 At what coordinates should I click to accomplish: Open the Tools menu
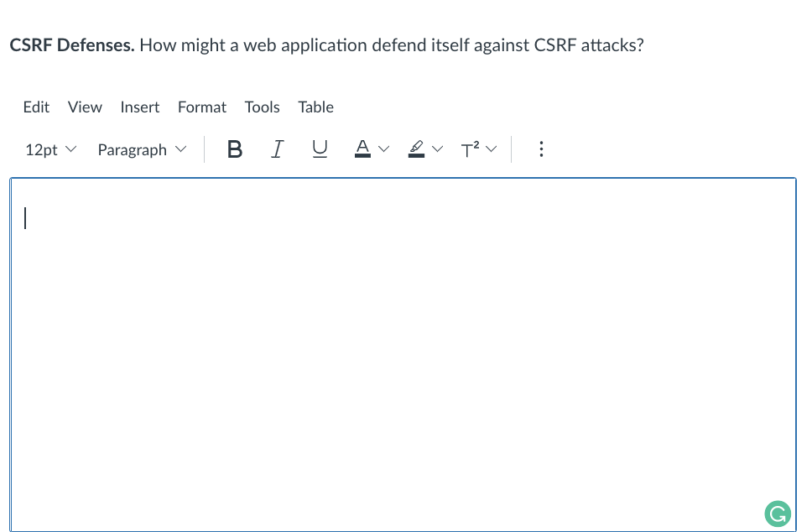point(262,107)
